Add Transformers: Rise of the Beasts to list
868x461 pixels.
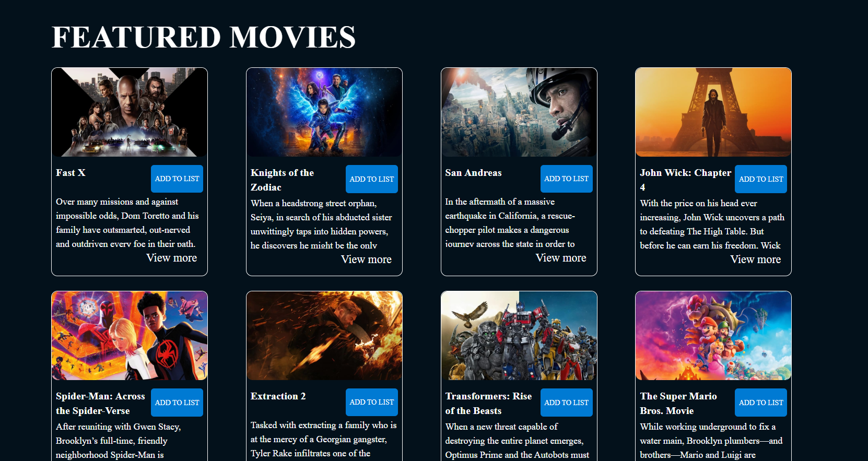pyautogui.click(x=567, y=403)
